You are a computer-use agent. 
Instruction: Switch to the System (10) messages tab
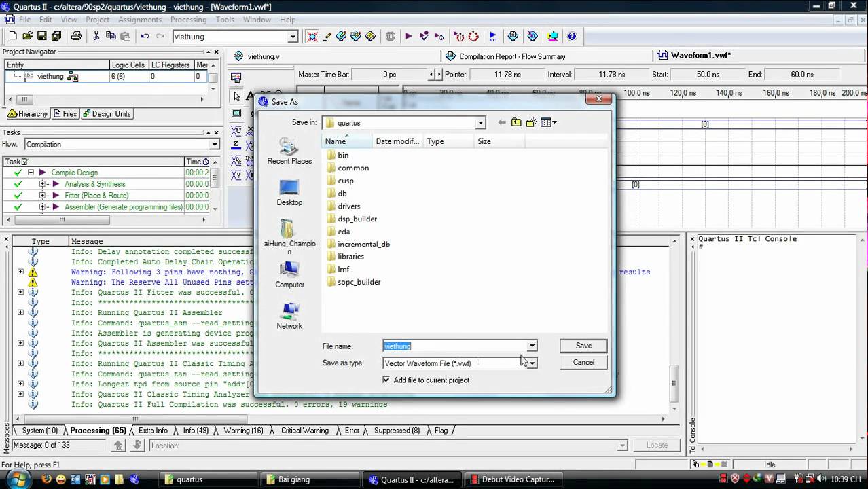[x=39, y=431]
